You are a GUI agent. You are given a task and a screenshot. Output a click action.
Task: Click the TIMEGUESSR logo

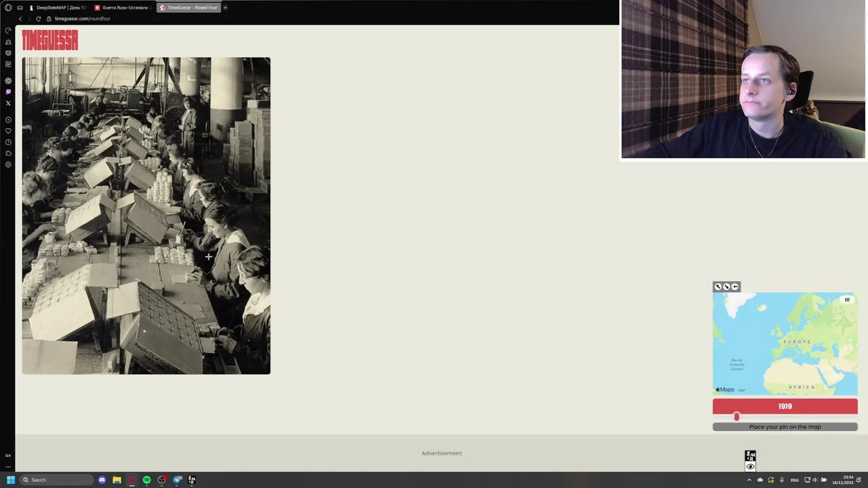point(50,41)
